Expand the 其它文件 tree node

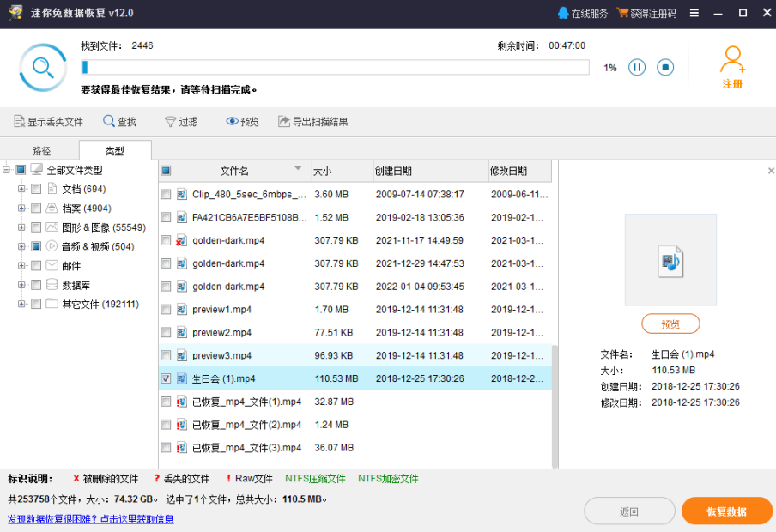(x=21, y=304)
